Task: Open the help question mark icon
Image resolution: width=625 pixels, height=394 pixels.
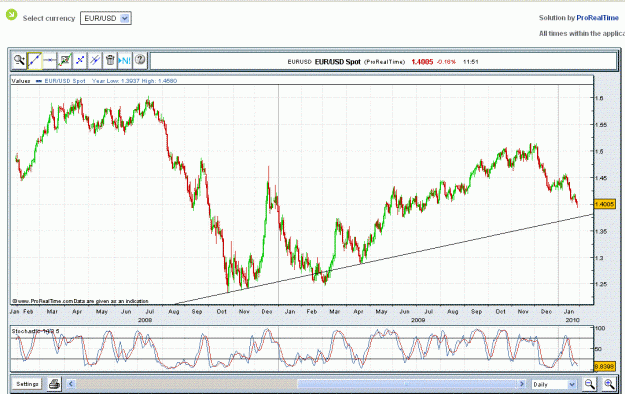Action: (x=140, y=60)
